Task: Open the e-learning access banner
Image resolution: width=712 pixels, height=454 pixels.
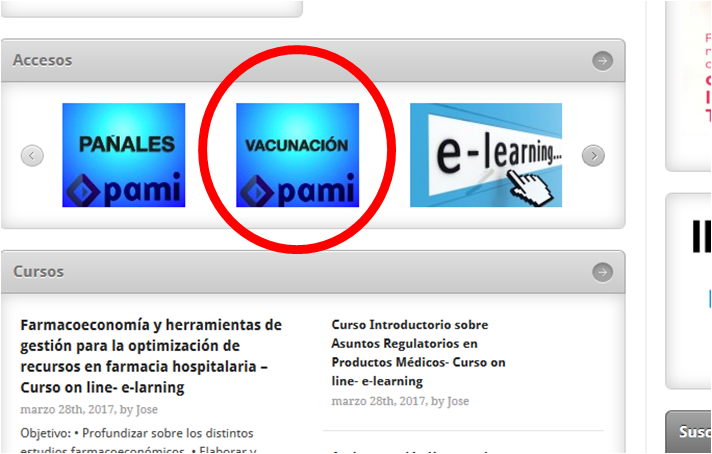Action: (486, 155)
